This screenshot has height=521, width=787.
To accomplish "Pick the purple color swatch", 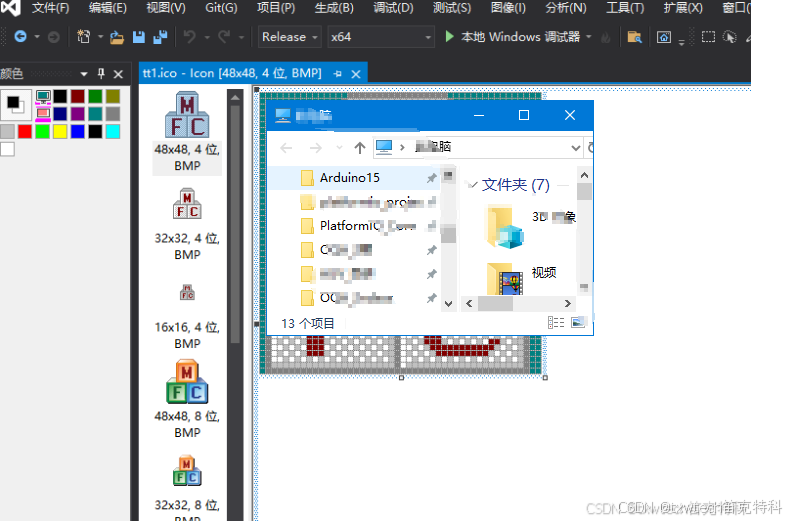I will [x=78, y=113].
